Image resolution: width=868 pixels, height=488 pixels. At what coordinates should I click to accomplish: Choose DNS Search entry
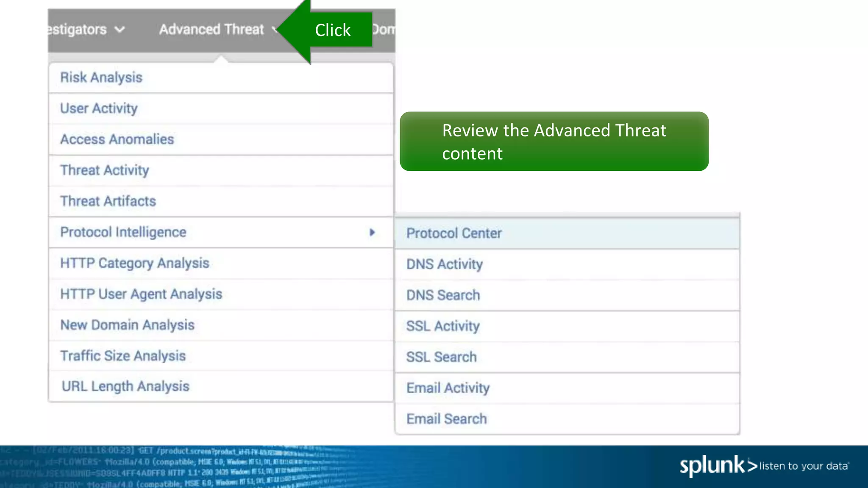click(567, 295)
